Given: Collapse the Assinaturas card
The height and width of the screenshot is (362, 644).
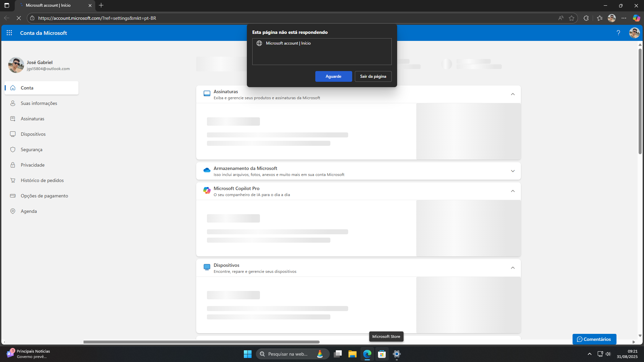Looking at the screenshot, I should (513, 94).
